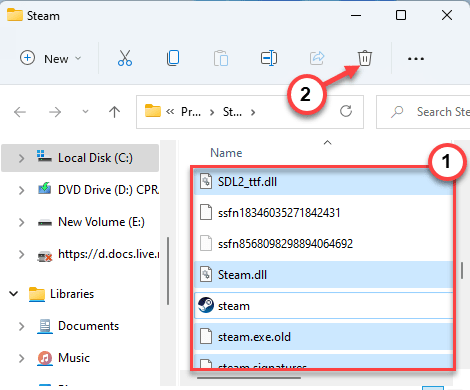470x390 pixels.
Task: Open the See more three-dots menu
Action: tap(416, 59)
